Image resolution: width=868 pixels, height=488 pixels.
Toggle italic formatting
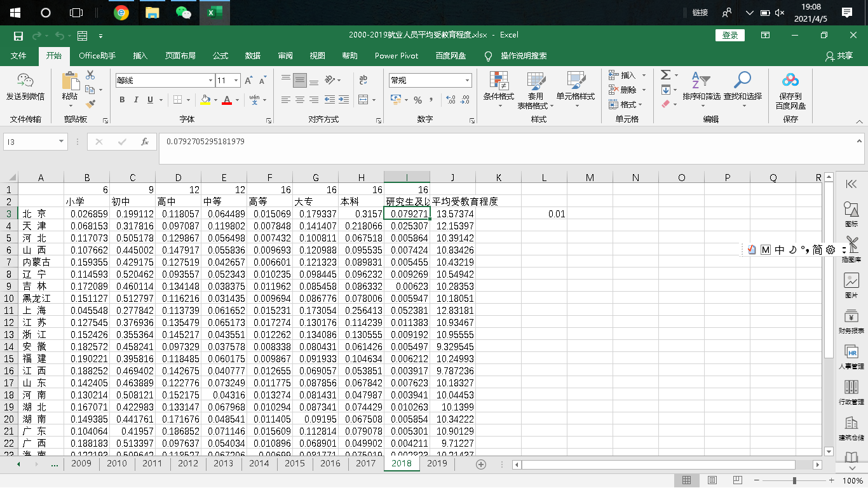tap(136, 100)
